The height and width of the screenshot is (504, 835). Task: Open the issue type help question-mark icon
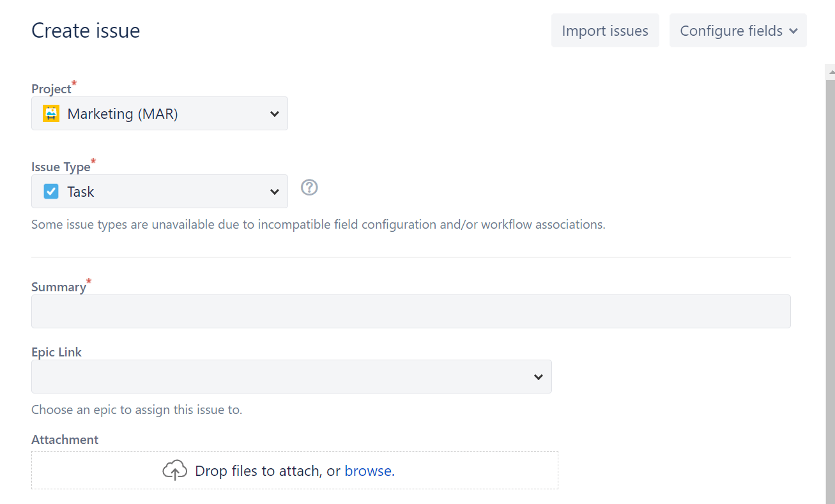pos(309,187)
